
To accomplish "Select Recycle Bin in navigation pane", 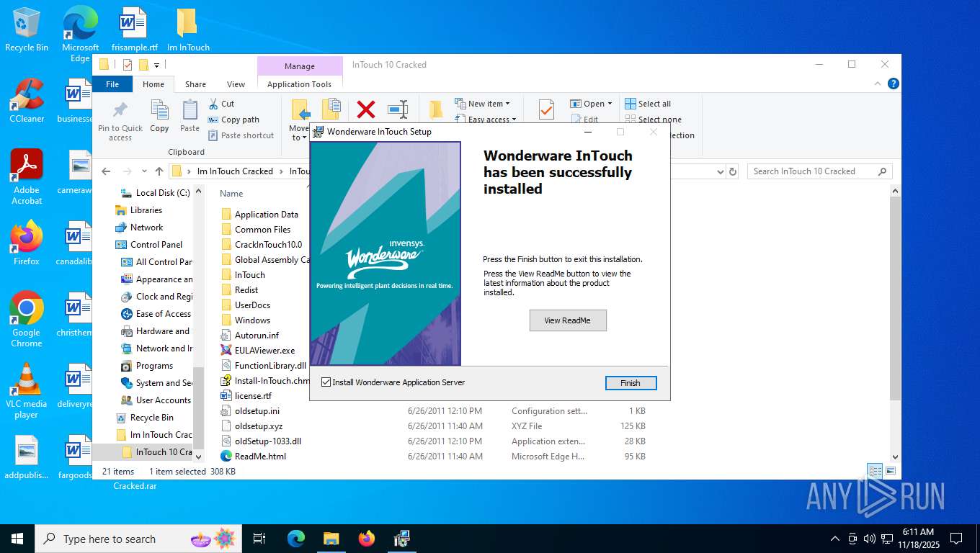I will tap(144, 418).
